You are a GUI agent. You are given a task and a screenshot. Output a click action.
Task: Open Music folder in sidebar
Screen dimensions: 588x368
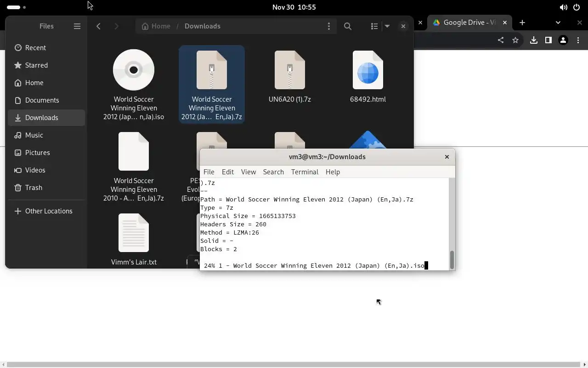click(46, 135)
